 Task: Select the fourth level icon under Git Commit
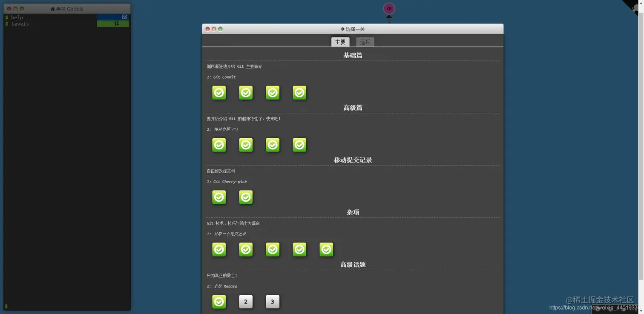click(x=299, y=92)
